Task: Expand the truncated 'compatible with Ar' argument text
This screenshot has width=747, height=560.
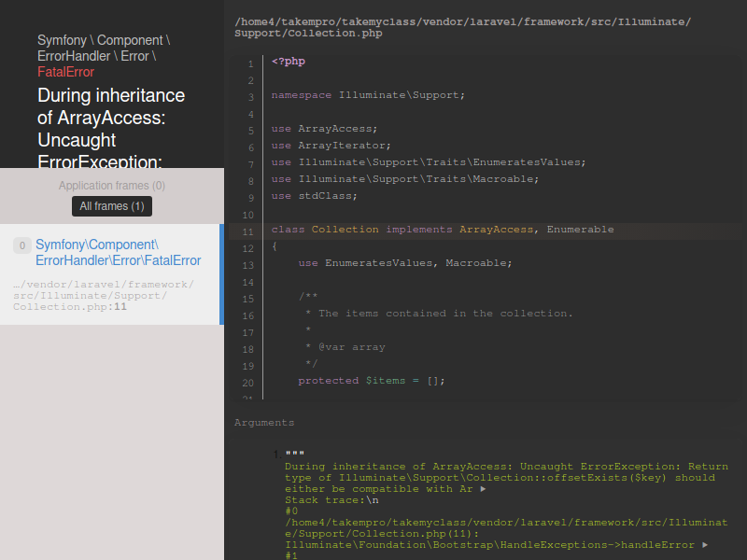Action: [x=483, y=489]
